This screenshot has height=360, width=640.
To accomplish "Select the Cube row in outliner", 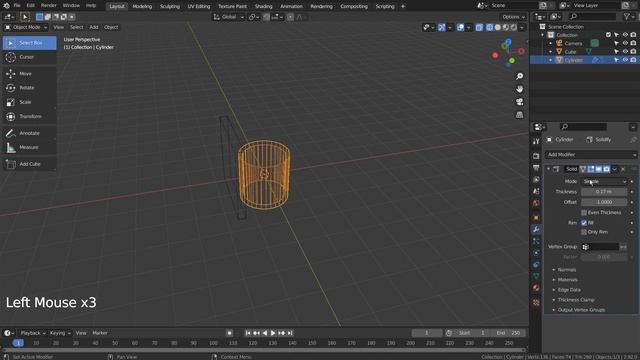I will 584,52.
